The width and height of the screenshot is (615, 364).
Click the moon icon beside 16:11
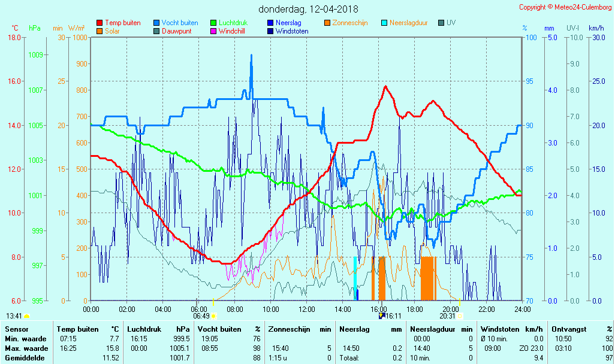click(382, 316)
